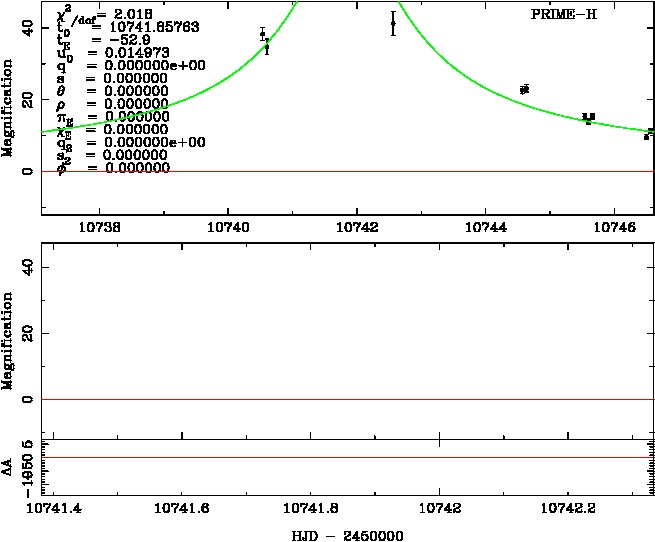Click the ΔA residual panel axis label
This screenshot has width=655, height=542.
9,468
